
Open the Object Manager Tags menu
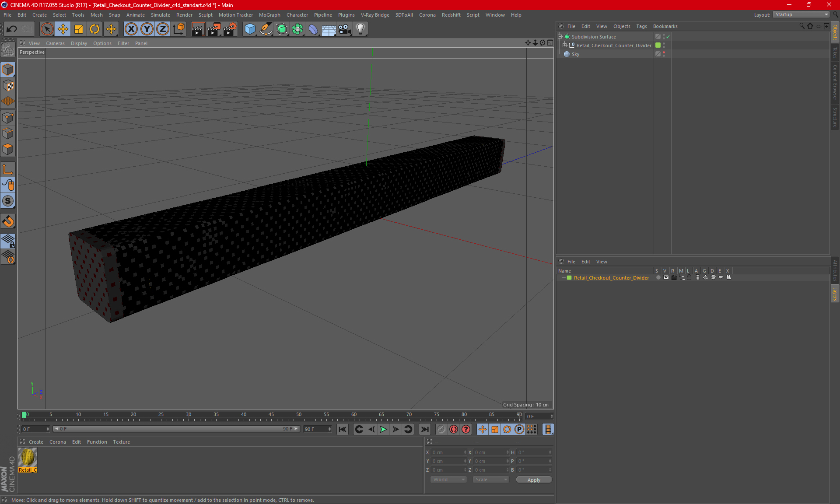pos(641,26)
